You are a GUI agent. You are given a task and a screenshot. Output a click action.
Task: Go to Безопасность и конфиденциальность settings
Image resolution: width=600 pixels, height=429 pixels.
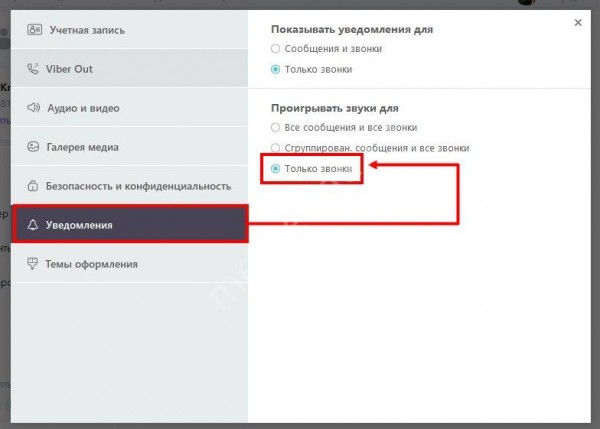tap(129, 186)
